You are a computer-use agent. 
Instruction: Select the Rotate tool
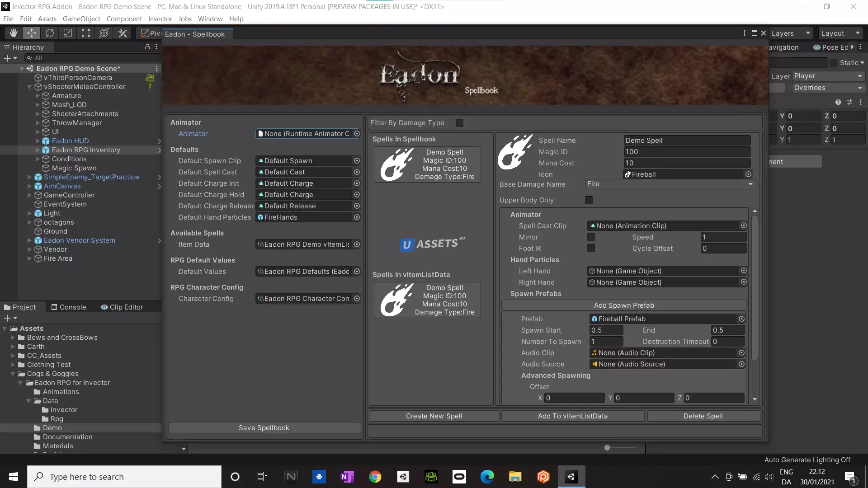coord(50,33)
